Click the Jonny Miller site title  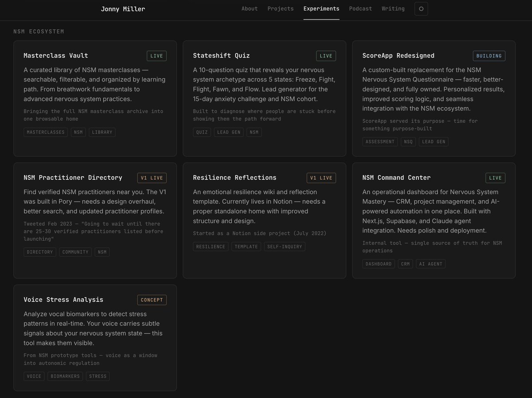coord(123,9)
